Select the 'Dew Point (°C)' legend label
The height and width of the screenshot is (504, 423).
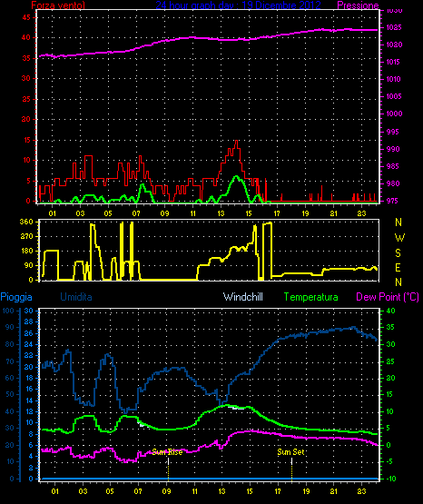(x=388, y=297)
